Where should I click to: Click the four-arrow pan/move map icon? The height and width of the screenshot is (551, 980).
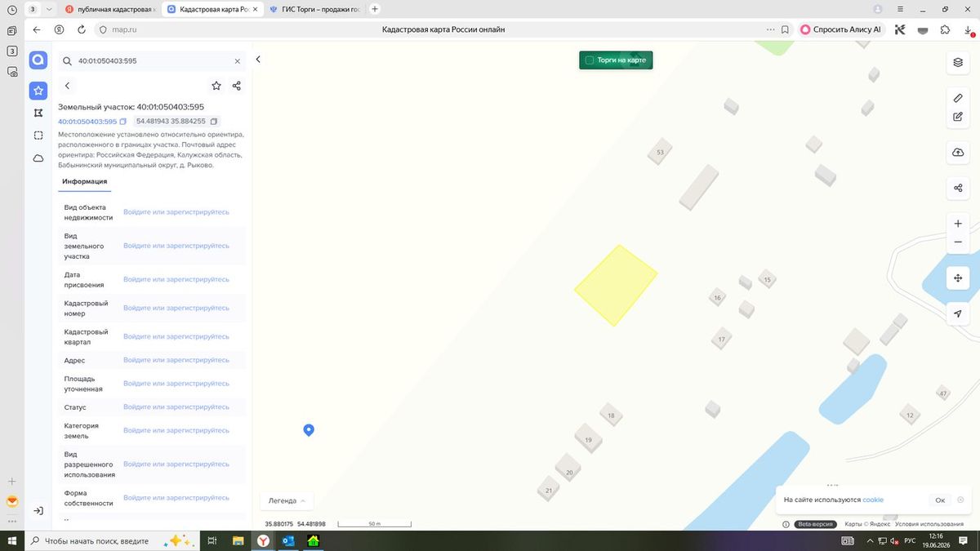click(958, 278)
